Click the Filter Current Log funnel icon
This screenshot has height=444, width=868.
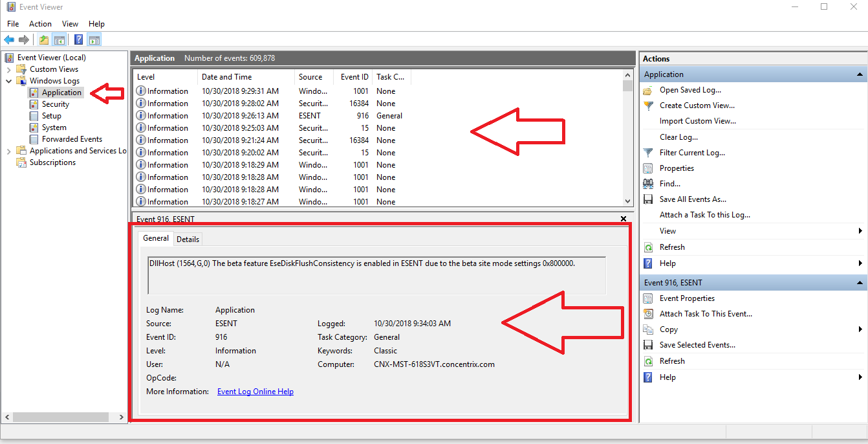pyautogui.click(x=648, y=153)
